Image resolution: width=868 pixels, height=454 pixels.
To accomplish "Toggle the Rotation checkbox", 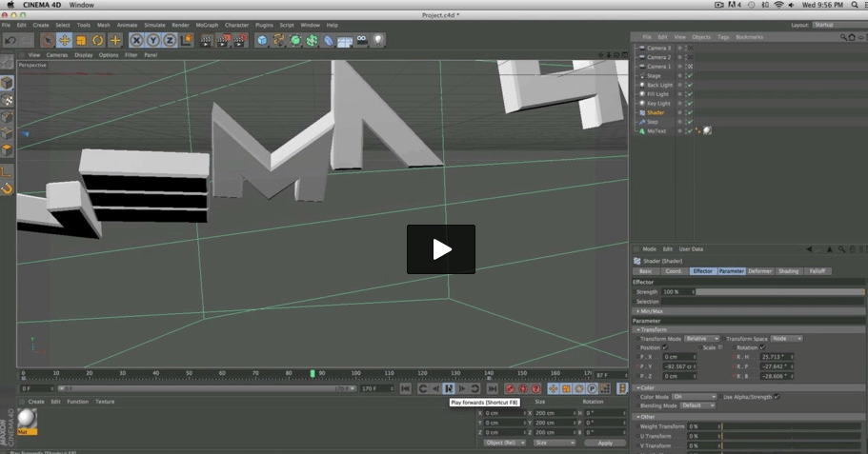I will (762, 347).
